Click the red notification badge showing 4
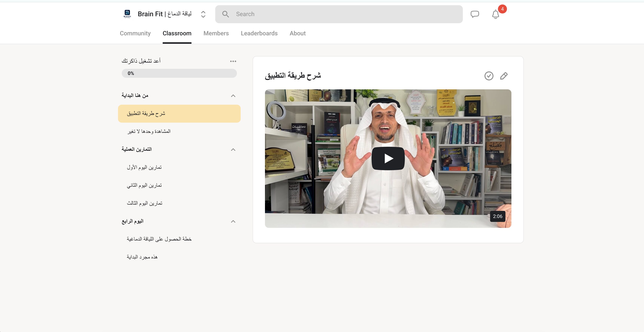The height and width of the screenshot is (332, 644). coord(502,9)
